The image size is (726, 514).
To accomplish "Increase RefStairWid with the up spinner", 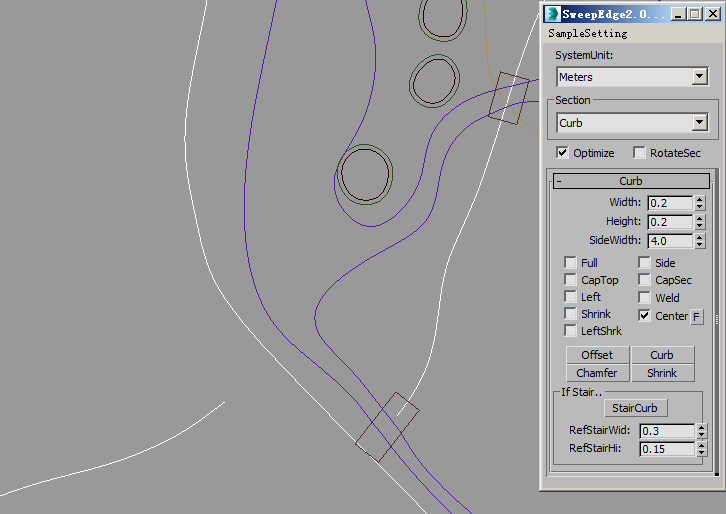I will pos(701,427).
